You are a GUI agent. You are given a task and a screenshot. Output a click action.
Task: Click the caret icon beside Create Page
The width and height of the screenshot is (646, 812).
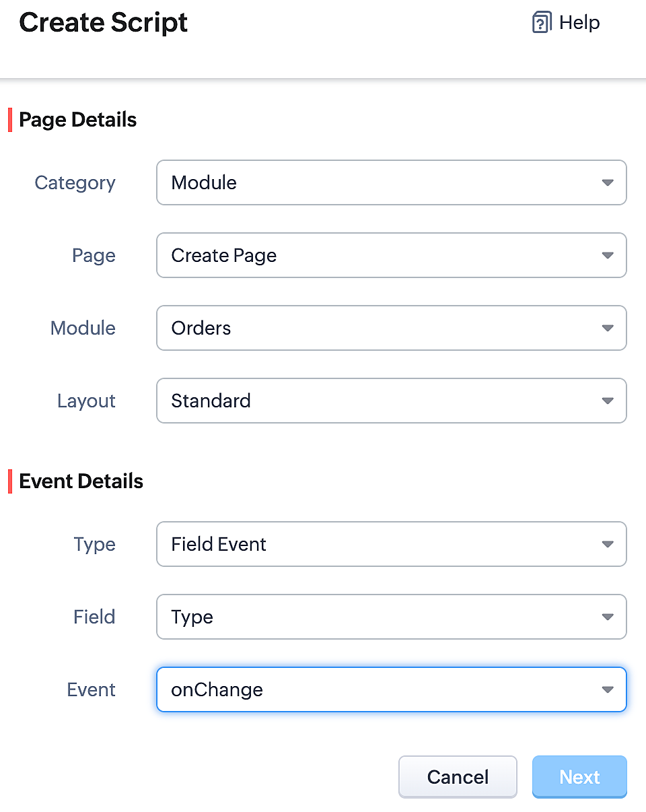click(x=608, y=255)
